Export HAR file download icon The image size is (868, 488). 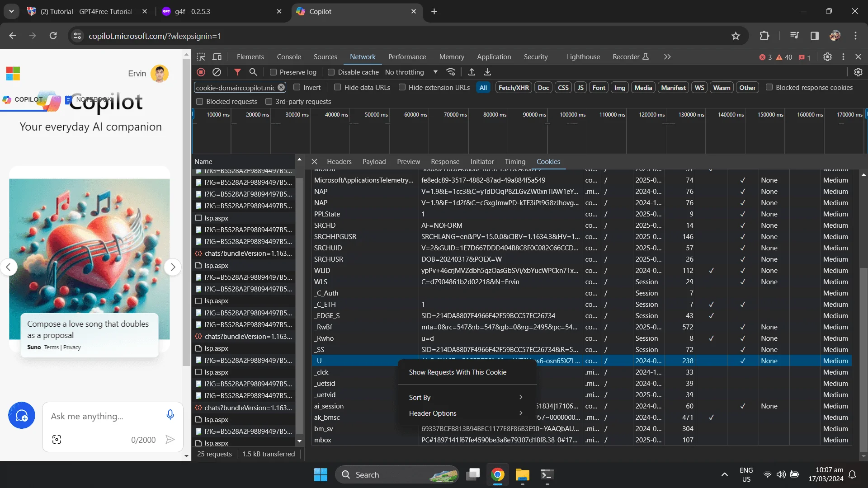pos(487,72)
